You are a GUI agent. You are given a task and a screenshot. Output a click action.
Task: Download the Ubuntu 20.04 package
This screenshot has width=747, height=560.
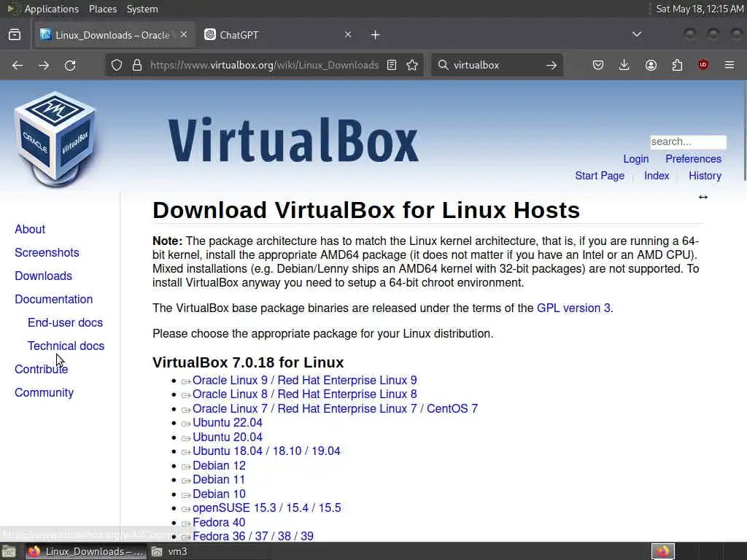click(x=228, y=437)
